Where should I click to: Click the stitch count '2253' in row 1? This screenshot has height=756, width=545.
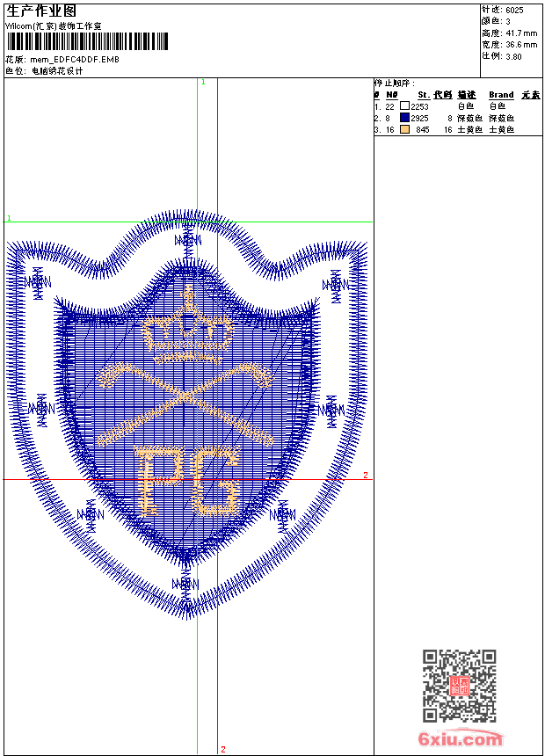coord(419,106)
